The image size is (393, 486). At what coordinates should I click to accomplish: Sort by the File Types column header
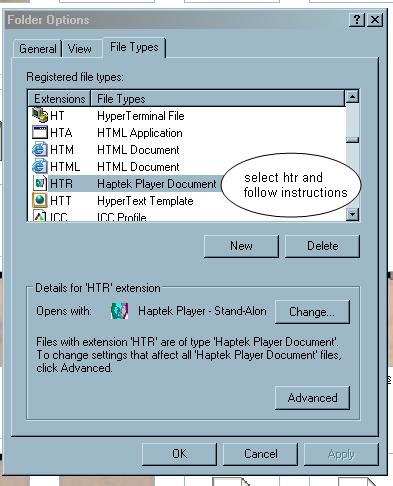[x=218, y=99]
